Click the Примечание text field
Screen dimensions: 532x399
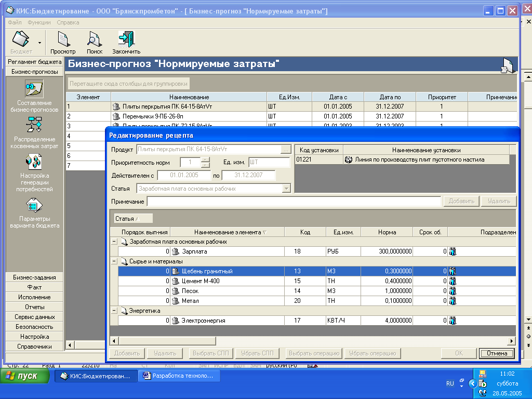pyautogui.click(x=294, y=202)
